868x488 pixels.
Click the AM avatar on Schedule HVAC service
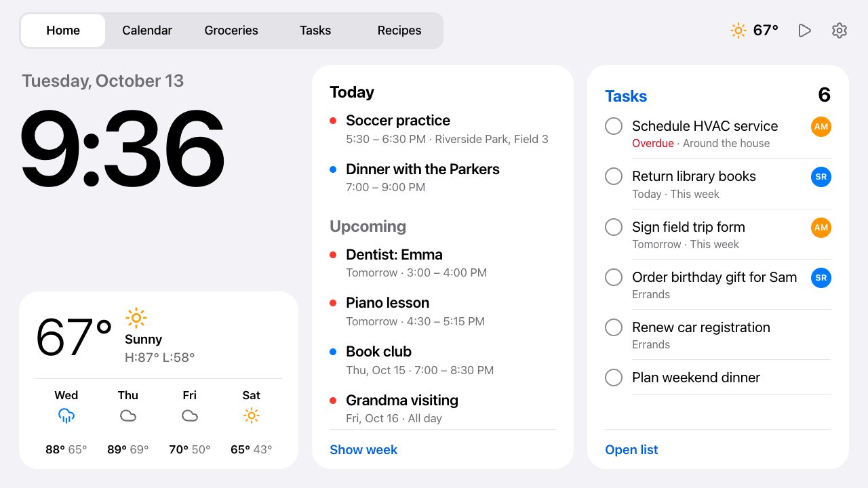pos(821,127)
